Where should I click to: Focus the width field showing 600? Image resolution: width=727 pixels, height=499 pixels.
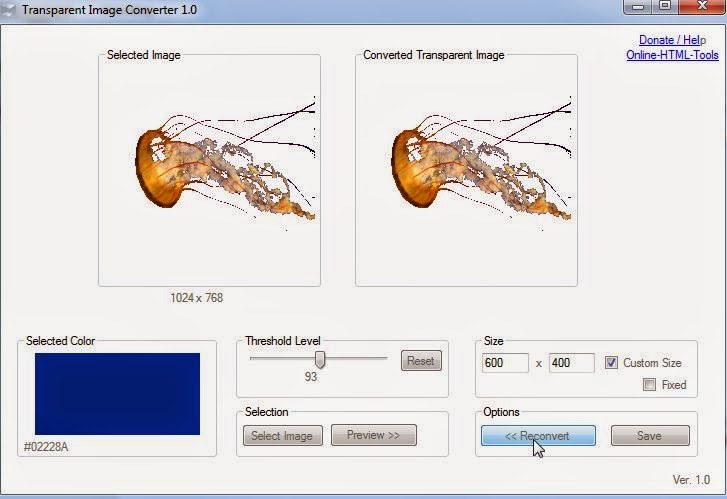click(x=504, y=363)
